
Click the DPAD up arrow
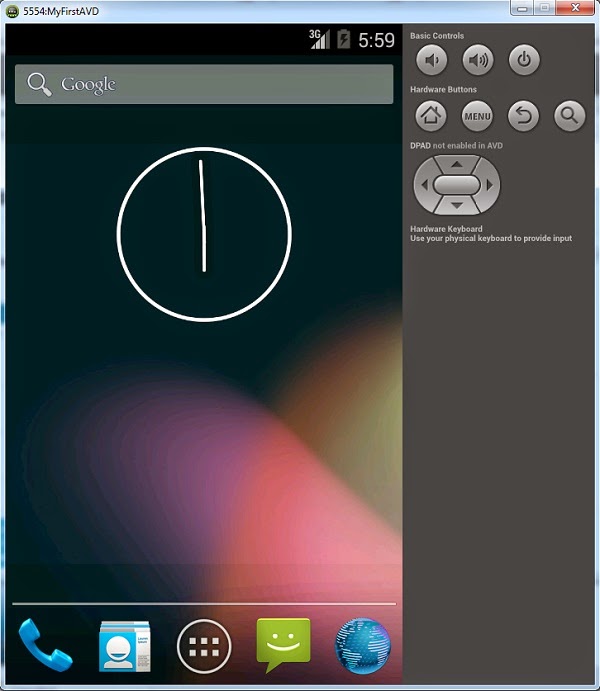point(457,164)
